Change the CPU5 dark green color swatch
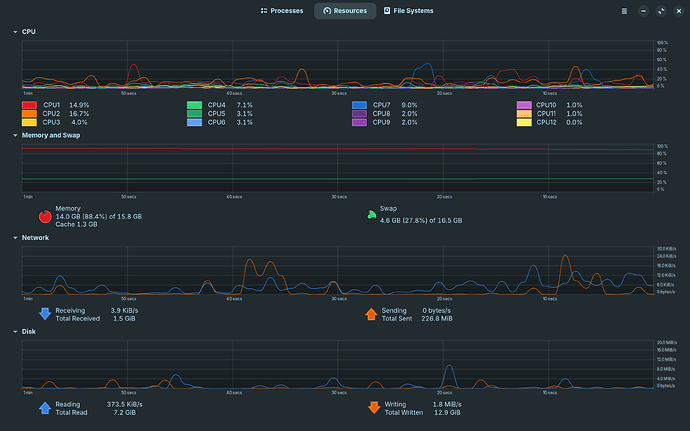The width and height of the screenshot is (690, 431). click(x=195, y=114)
